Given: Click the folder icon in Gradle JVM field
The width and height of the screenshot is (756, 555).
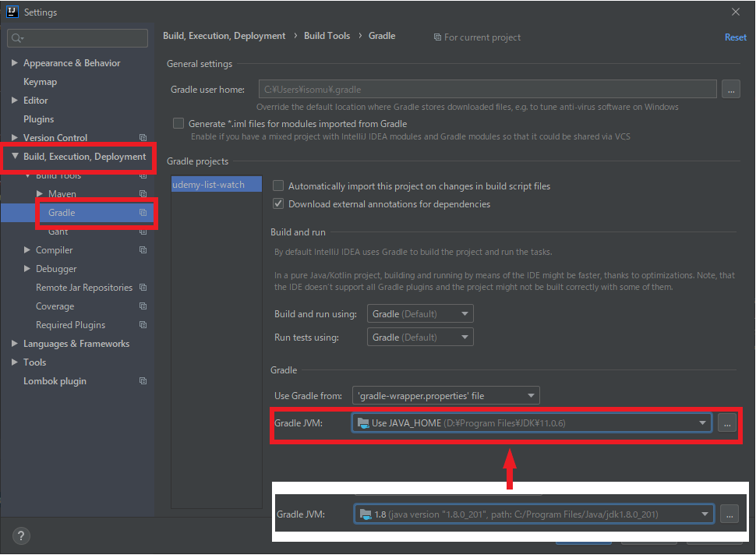Looking at the screenshot, I should coord(363,423).
